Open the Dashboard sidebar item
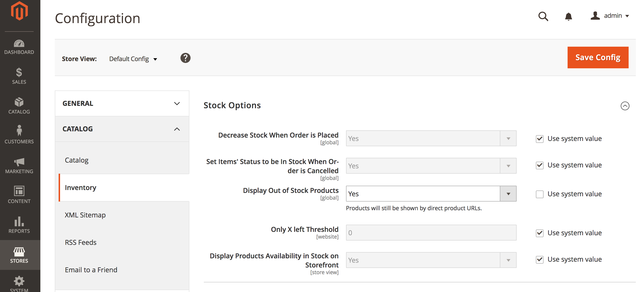 19,47
